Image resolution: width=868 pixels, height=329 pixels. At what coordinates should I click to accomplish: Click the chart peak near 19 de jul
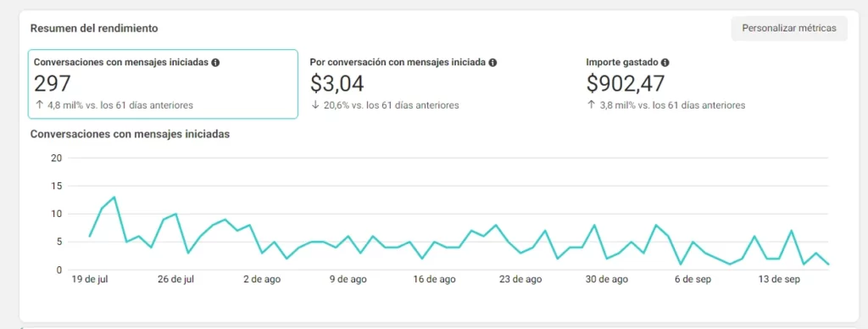(x=114, y=198)
